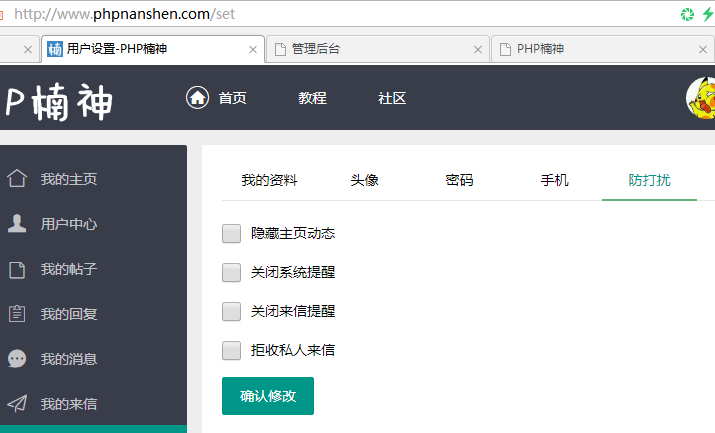
Task: Select the 用户设置-PHP楠神 browser tab
Action: [x=153, y=49]
